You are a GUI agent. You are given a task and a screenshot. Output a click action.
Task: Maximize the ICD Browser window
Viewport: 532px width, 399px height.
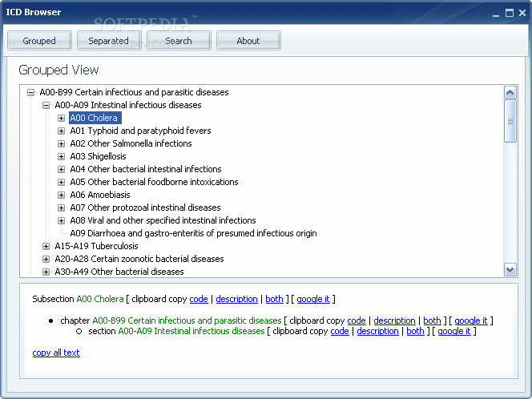point(510,13)
